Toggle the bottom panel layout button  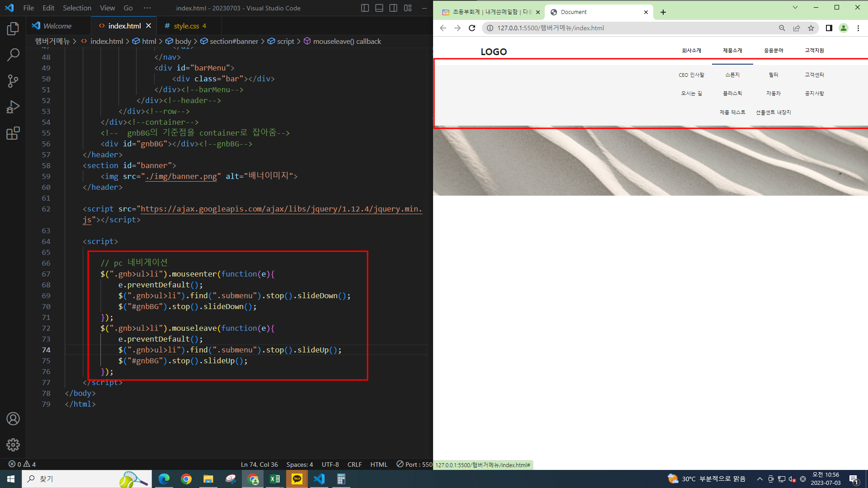pos(379,8)
